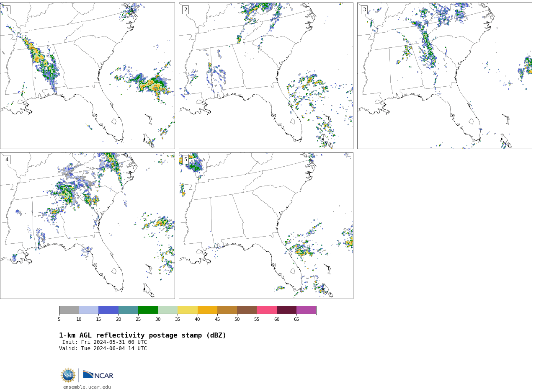
Task: Click the panel number label 5
Action: (186, 160)
